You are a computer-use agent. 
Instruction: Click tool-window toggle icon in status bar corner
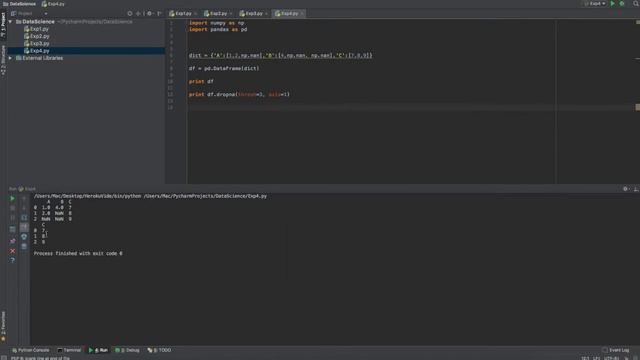coord(4,358)
